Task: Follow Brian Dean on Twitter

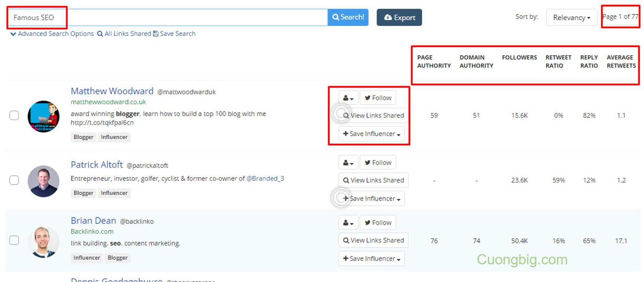Action: pyautogui.click(x=378, y=223)
